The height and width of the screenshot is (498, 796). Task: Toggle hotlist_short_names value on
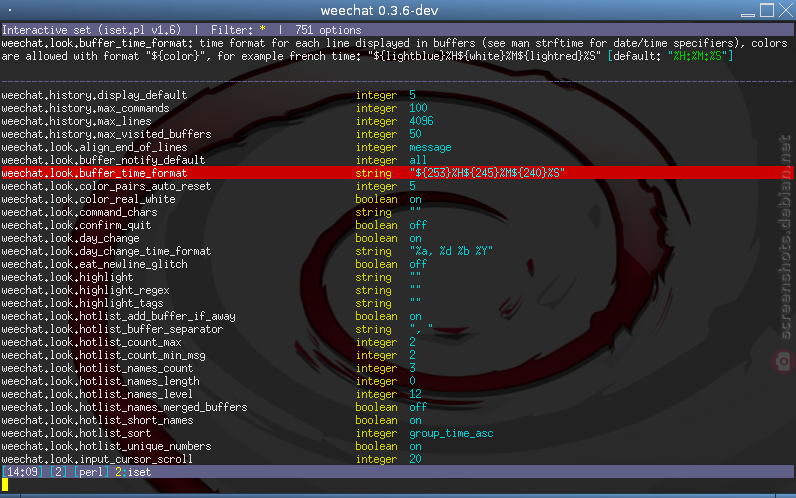click(415, 421)
